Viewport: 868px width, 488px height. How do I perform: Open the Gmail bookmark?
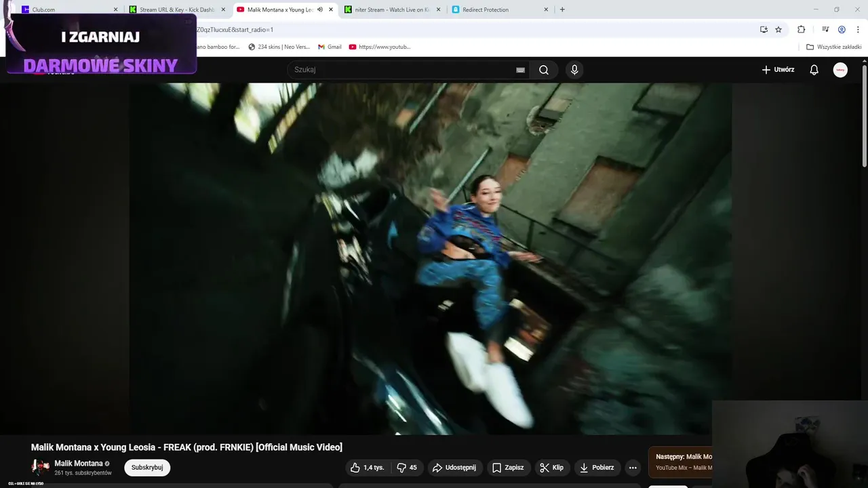tap(330, 47)
